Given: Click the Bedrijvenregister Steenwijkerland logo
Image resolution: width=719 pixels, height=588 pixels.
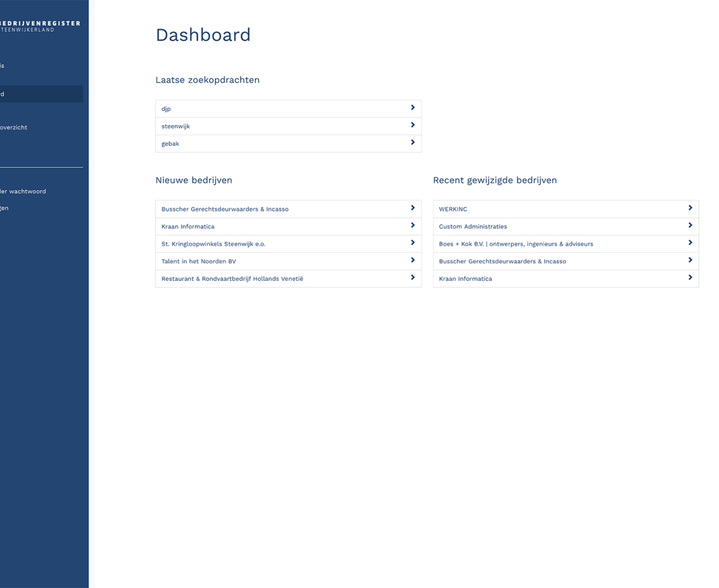Looking at the screenshot, I should [41, 26].
